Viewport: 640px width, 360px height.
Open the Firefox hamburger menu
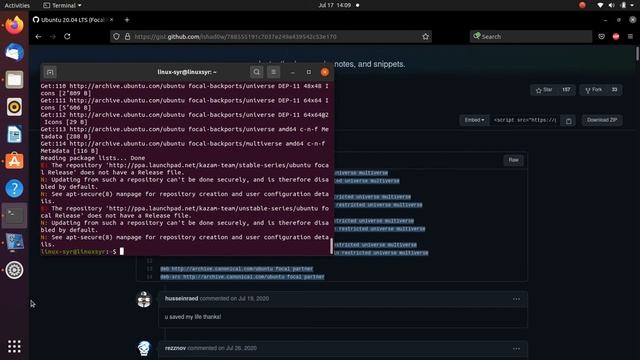630,36
